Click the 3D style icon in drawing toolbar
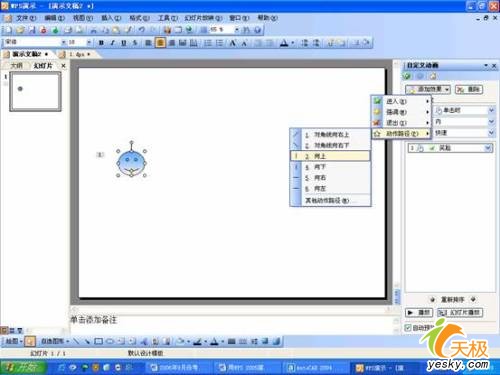Screen dimensions: 500x375 (x=276, y=341)
